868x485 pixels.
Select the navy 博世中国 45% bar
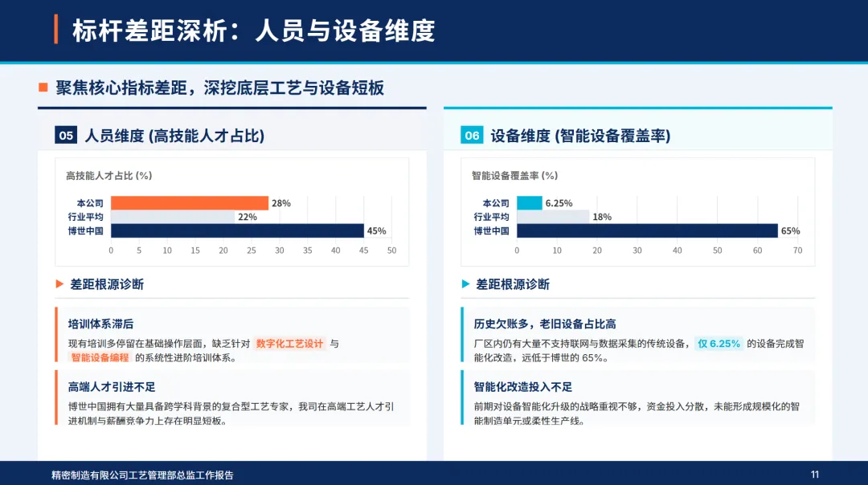pos(237,230)
